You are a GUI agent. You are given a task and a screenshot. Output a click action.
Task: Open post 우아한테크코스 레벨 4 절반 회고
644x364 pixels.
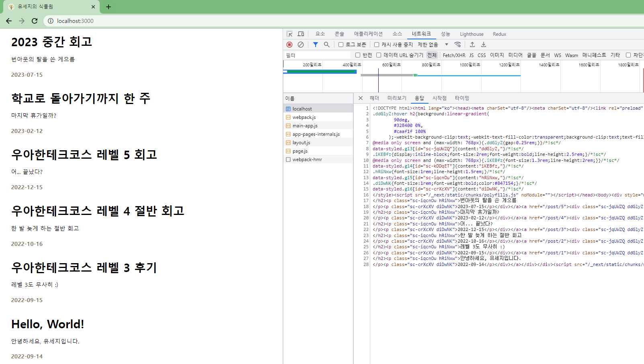(x=98, y=211)
